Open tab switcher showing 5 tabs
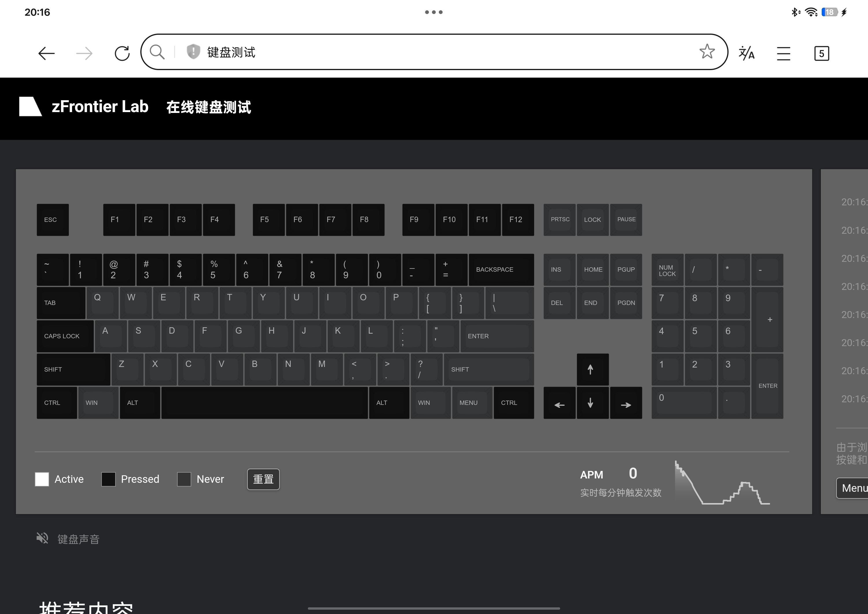Image resolution: width=868 pixels, height=614 pixels. [x=821, y=53]
